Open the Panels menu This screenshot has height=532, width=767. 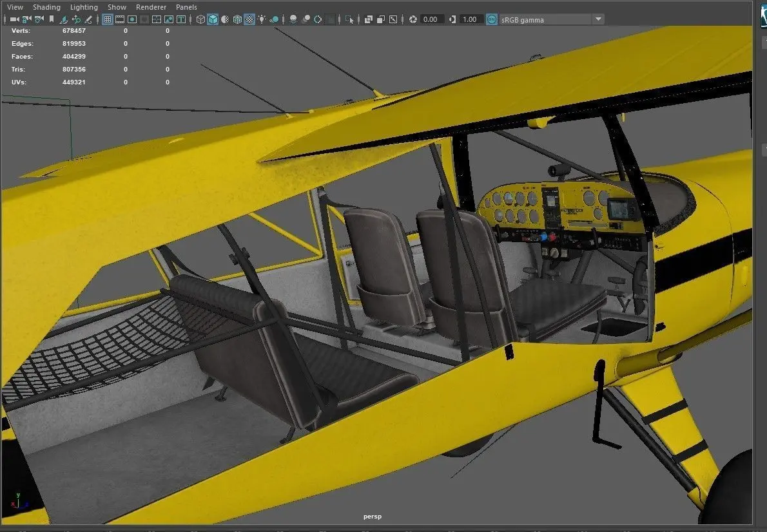click(x=186, y=7)
